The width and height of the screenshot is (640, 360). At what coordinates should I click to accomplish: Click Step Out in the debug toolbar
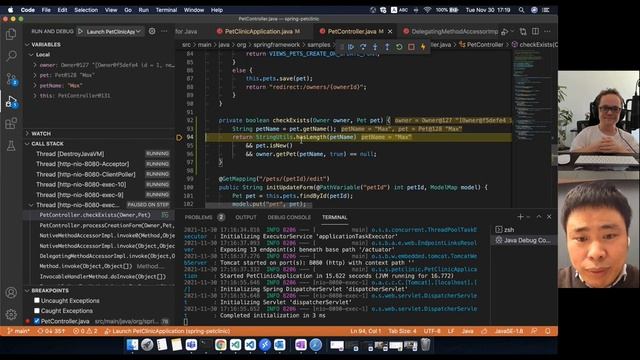387,47
